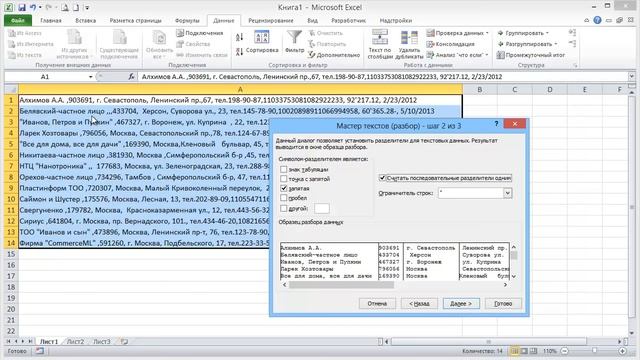Screen dimensions: 640x360
Task: Switch to sheet tab Лист2
Action: tap(75, 341)
